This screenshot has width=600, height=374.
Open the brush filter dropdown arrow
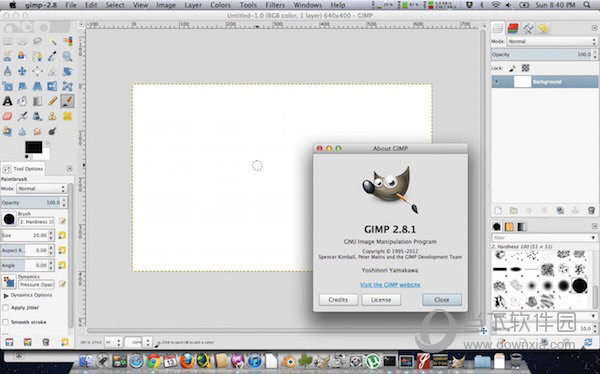tap(593, 238)
